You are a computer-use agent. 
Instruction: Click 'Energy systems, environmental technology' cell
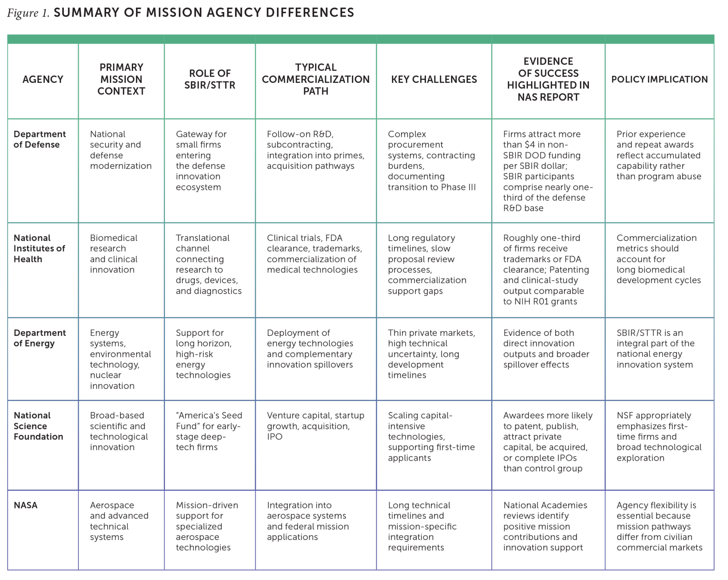pyautogui.click(x=121, y=359)
